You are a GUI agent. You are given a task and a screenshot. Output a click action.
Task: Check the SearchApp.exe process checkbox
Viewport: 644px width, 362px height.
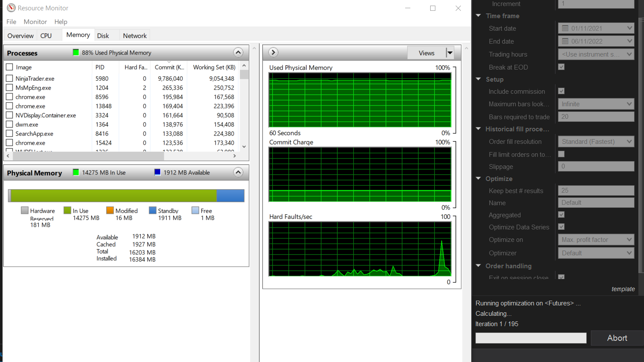(10, 133)
